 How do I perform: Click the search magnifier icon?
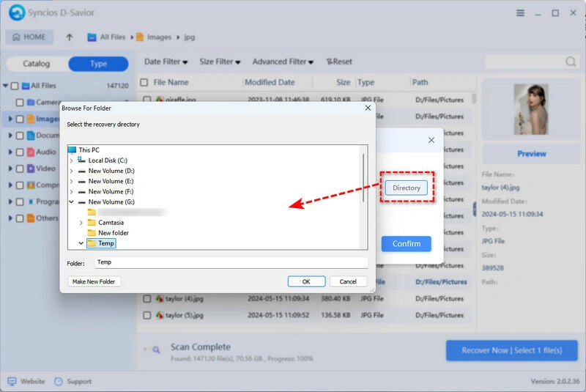(571, 62)
